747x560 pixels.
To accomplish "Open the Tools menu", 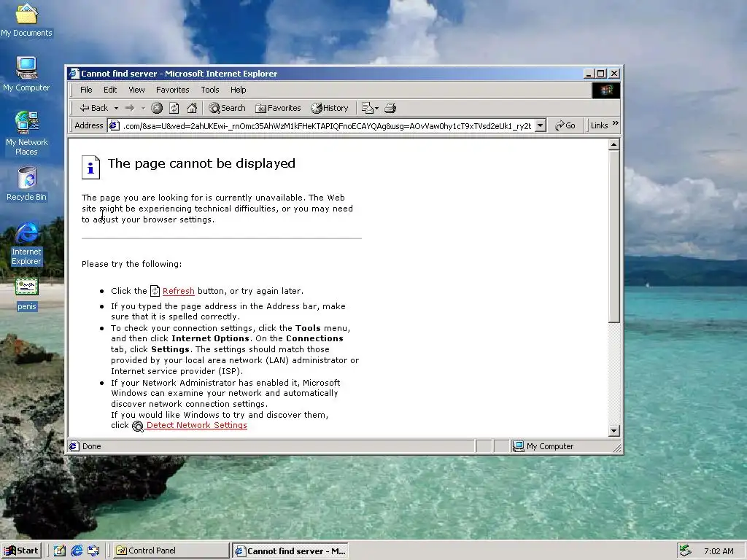I will pos(209,90).
